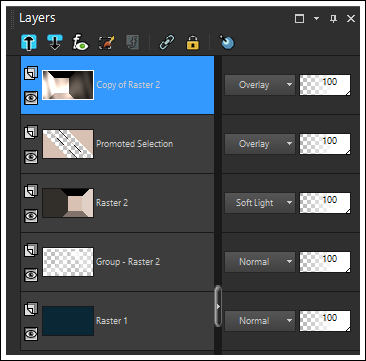Image resolution: width=366 pixels, height=361 pixels.
Task: Open the Layers panel options menu arrow
Action: click(x=316, y=19)
